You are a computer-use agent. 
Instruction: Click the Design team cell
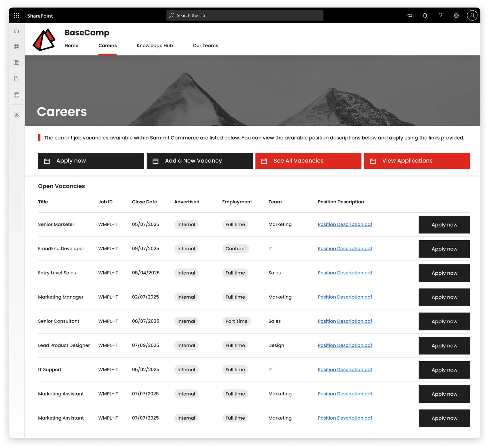276,345
